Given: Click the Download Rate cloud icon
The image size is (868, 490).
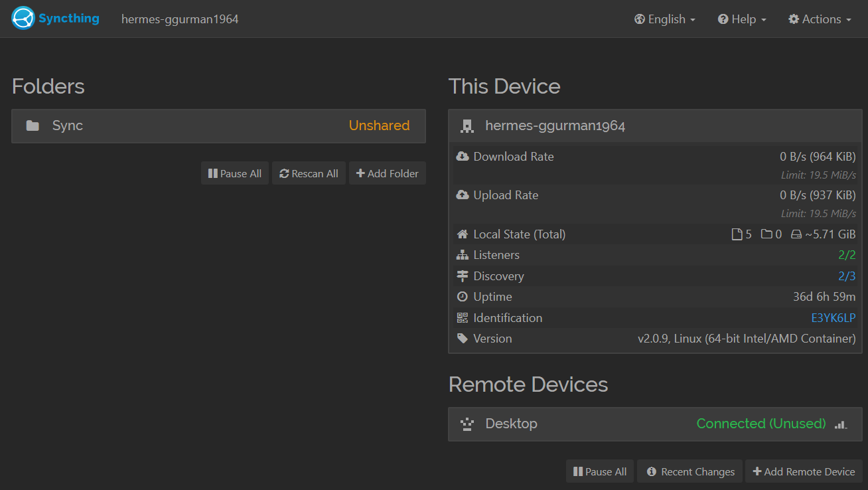Looking at the screenshot, I should (463, 157).
